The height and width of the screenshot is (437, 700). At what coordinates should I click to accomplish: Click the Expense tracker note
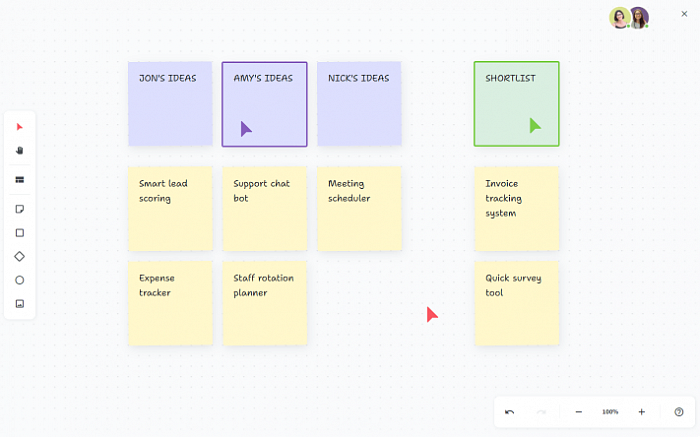point(170,303)
